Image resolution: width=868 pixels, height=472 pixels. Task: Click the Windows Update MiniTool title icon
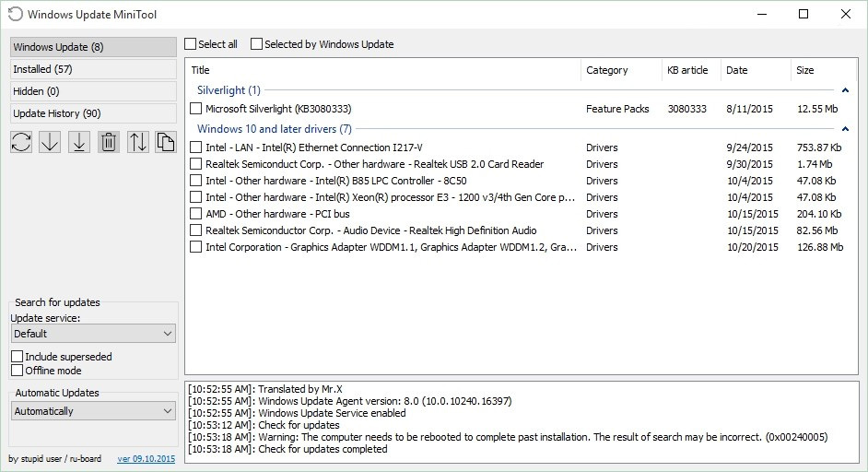pos(16,15)
